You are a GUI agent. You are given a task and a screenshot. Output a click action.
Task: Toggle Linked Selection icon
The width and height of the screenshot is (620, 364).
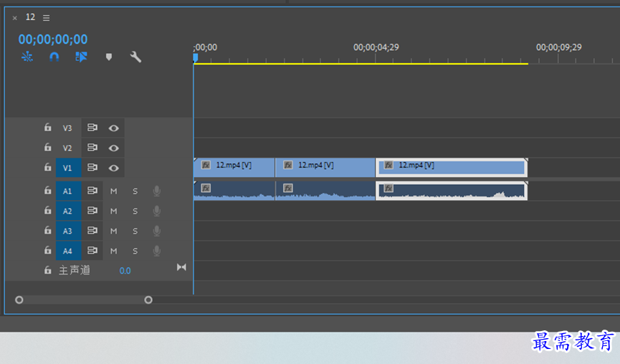81,57
